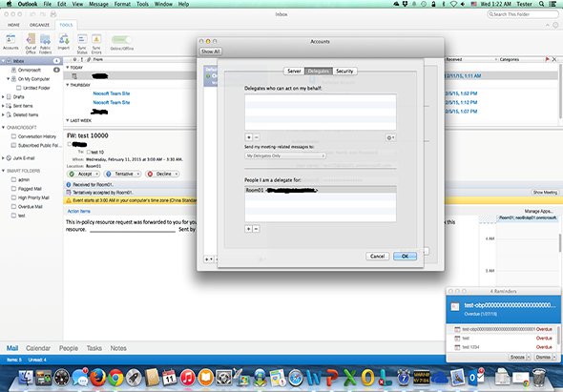
Task: Expand the Sent Items folder
Action: (3, 106)
